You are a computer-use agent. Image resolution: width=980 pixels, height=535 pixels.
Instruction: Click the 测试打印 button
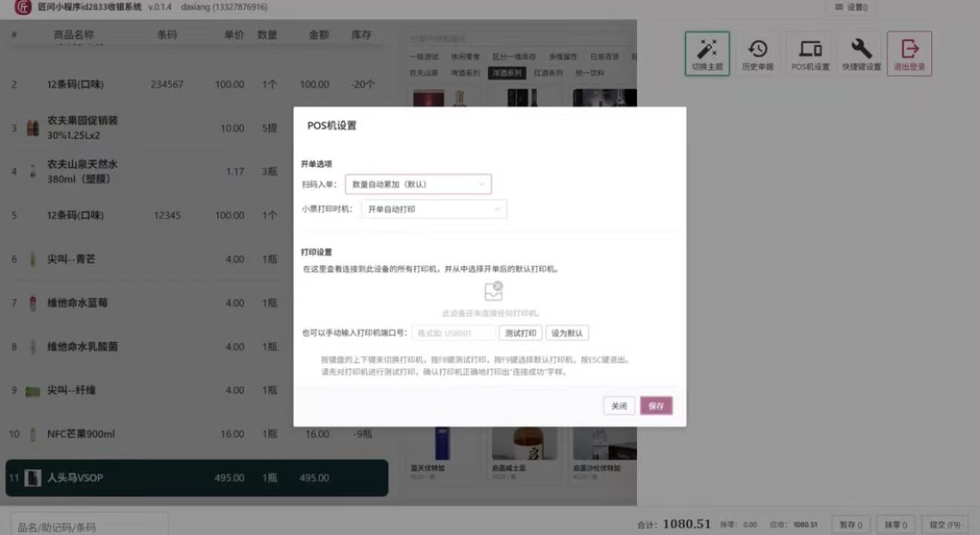pyautogui.click(x=520, y=333)
